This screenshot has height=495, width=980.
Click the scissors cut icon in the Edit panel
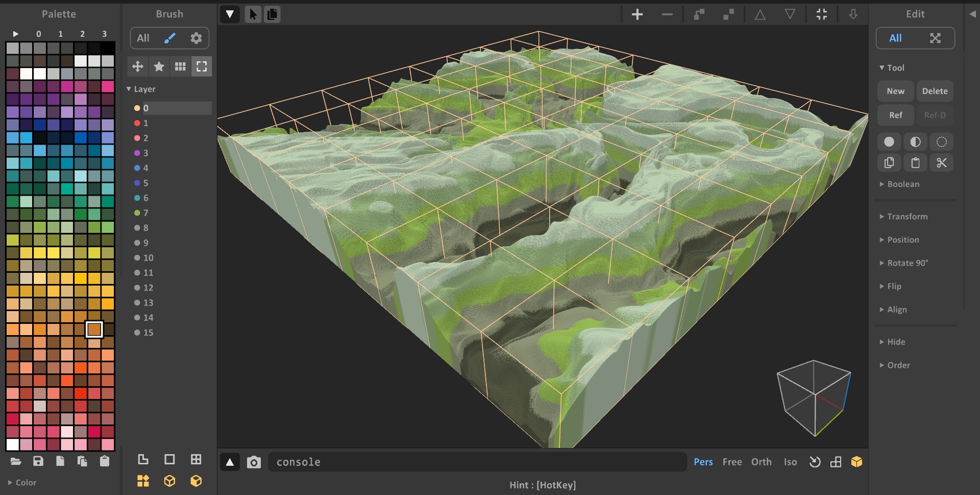pyautogui.click(x=942, y=162)
